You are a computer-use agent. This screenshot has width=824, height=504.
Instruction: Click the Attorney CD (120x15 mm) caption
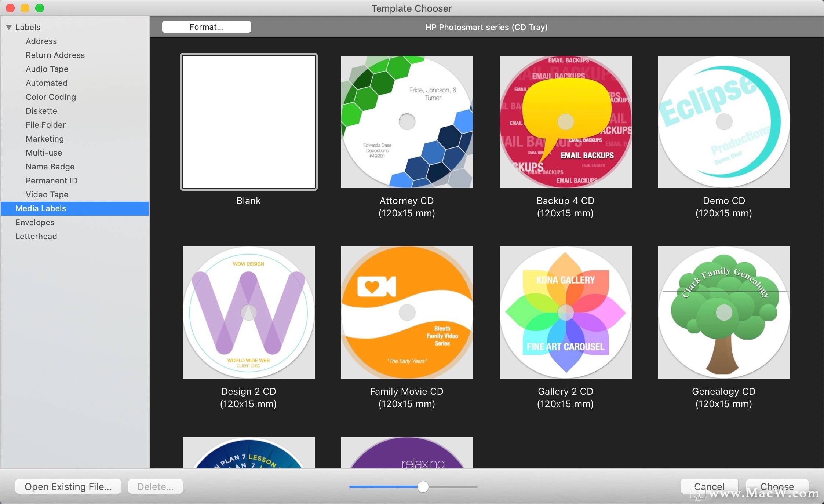point(407,207)
